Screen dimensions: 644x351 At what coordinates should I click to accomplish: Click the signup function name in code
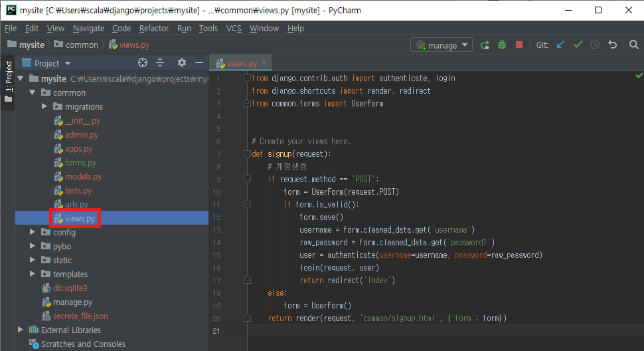click(280, 154)
